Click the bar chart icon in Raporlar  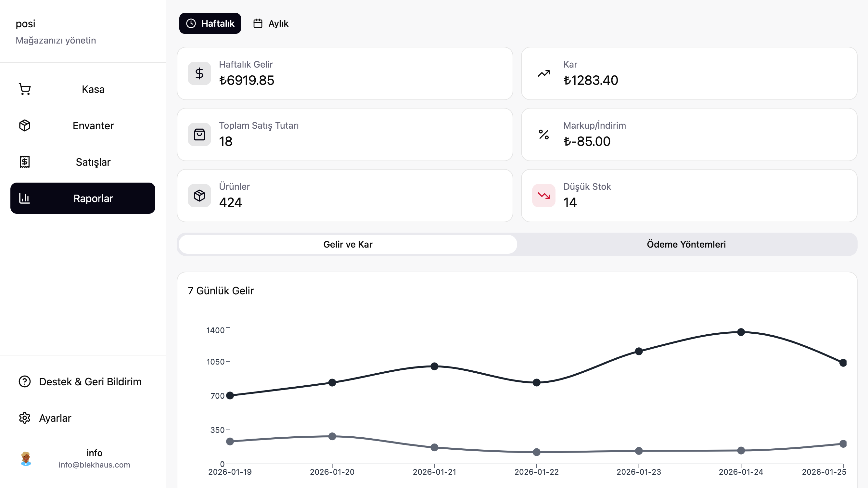[x=25, y=199]
